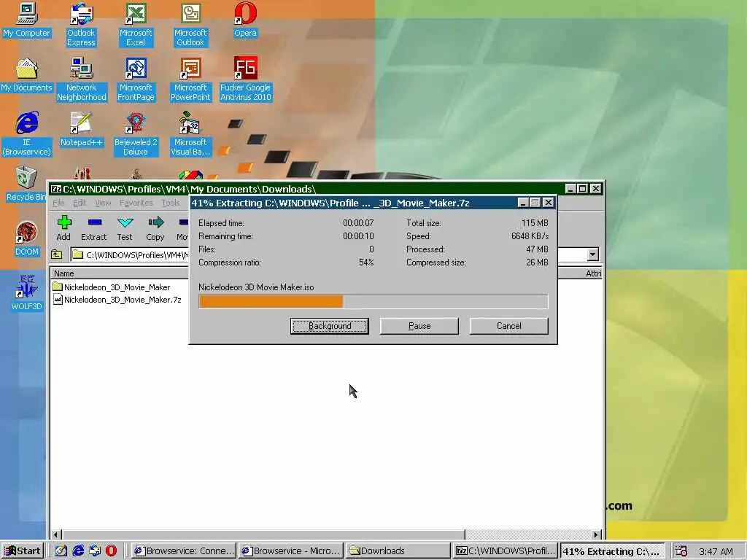
Task: Open the File menu in 7-Zip
Action: point(58,203)
